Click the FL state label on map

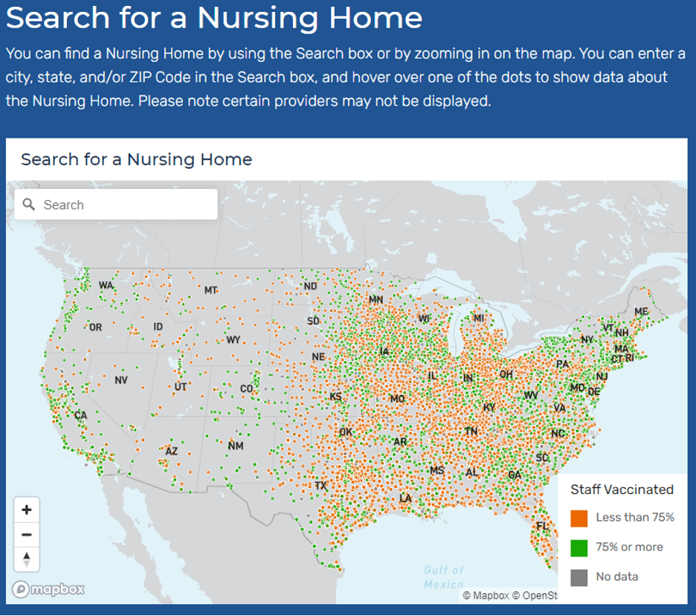543,527
